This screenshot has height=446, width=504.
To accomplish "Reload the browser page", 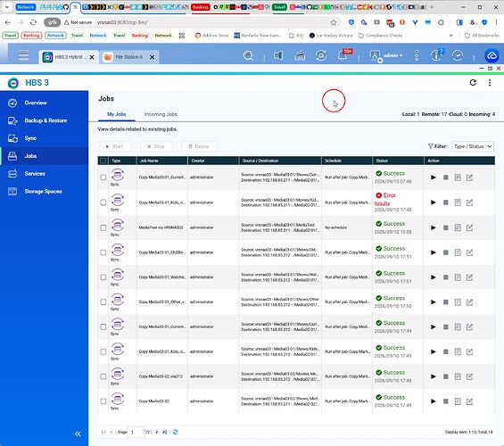I will coord(33,22).
